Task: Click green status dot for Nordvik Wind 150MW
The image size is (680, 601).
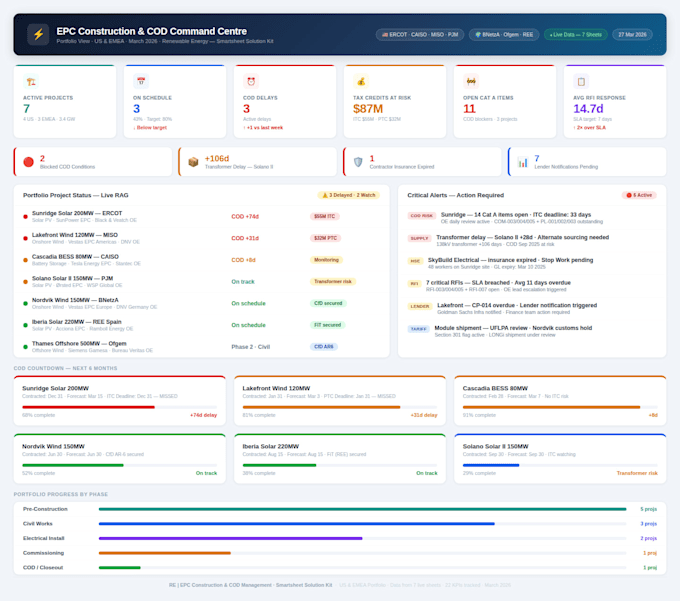Action: tap(25, 303)
